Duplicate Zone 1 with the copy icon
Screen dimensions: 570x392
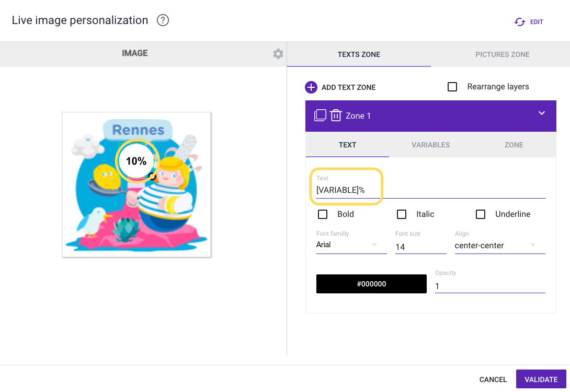pos(320,116)
